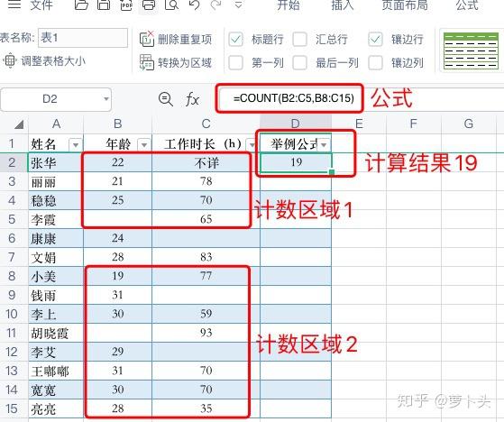Switch to the 页面布局 ribbon tab
This screenshot has height=422, width=504.
(405, 5)
